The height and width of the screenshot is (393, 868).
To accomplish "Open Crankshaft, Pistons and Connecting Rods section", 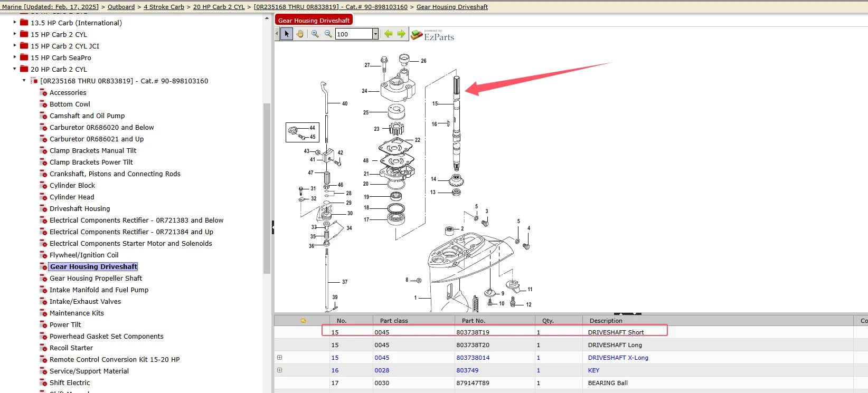I will point(115,174).
